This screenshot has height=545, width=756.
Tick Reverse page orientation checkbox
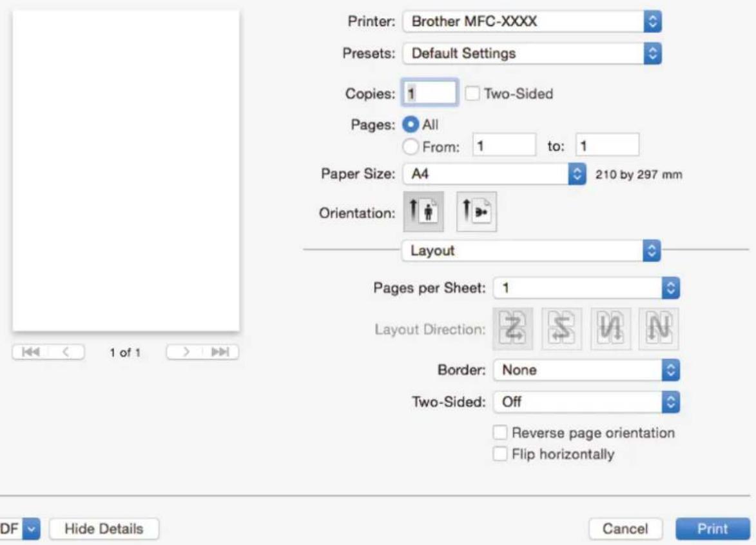500,432
